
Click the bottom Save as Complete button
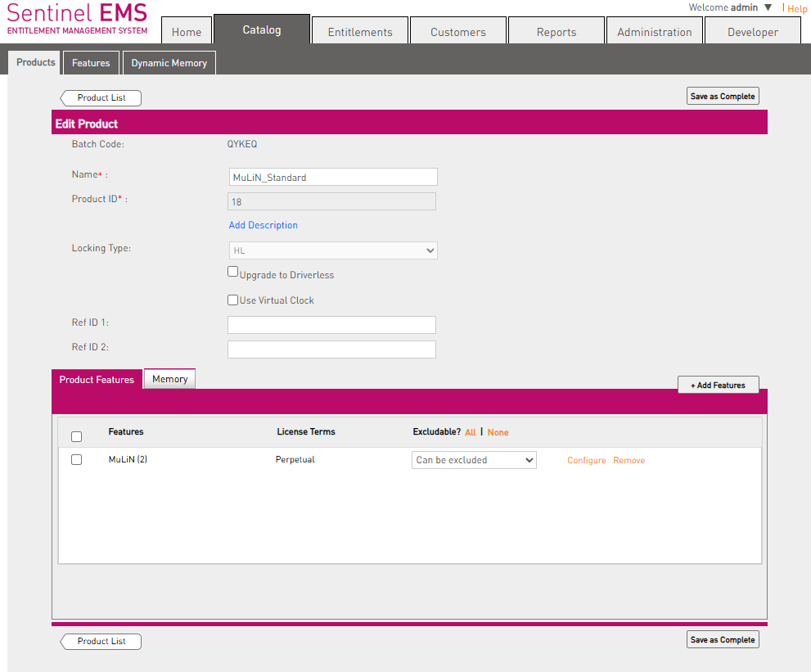tap(723, 640)
